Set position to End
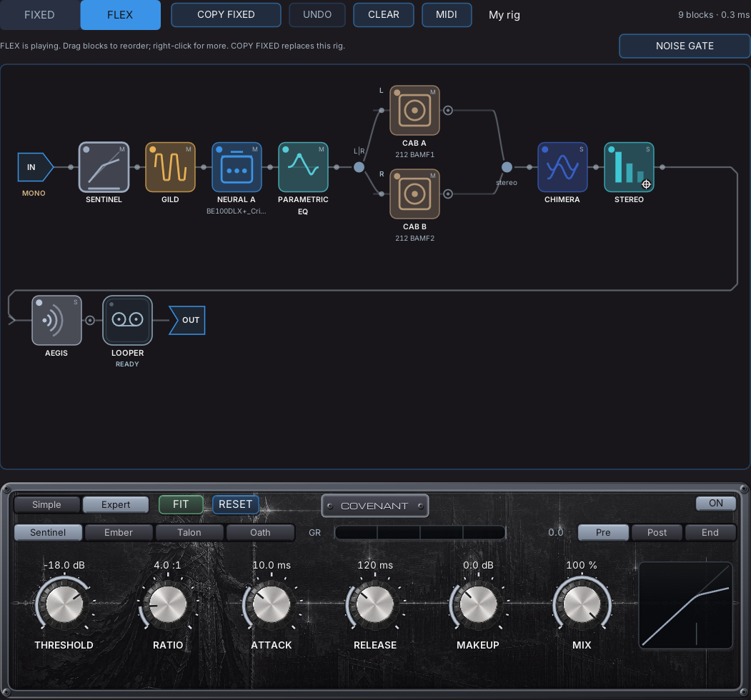This screenshot has height=700, width=751. coord(710,532)
